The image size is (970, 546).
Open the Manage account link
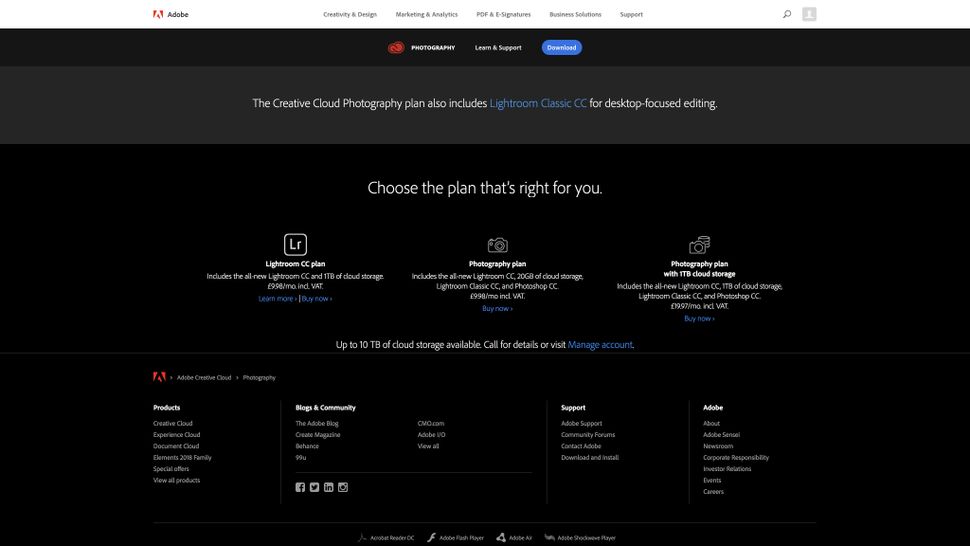[x=600, y=344]
